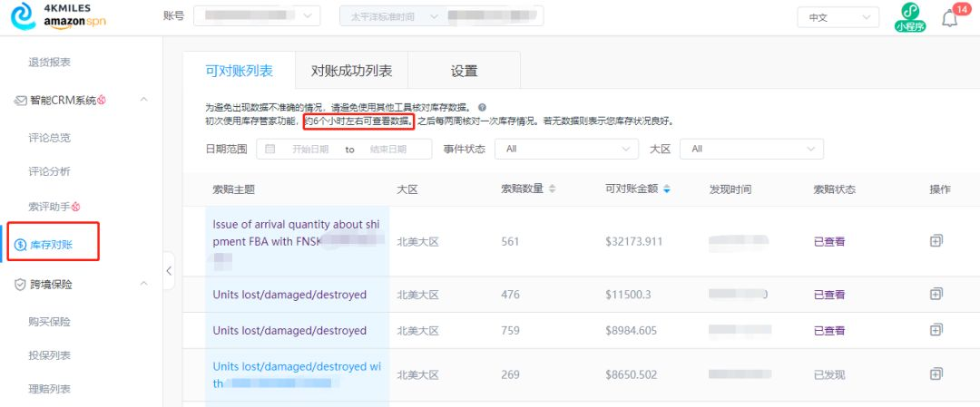Switch to the 设置 tab
The width and height of the screenshot is (980, 407).
pyautogui.click(x=464, y=71)
